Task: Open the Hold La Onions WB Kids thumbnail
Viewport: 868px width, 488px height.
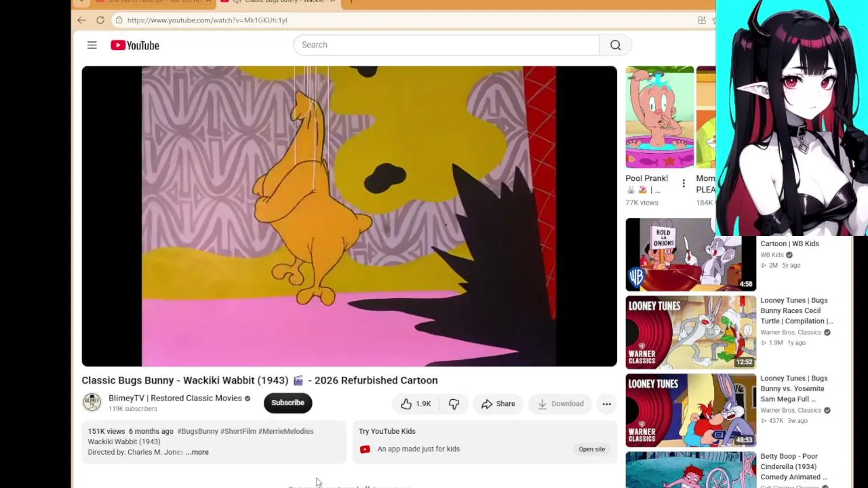Action: click(x=690, y=255)
